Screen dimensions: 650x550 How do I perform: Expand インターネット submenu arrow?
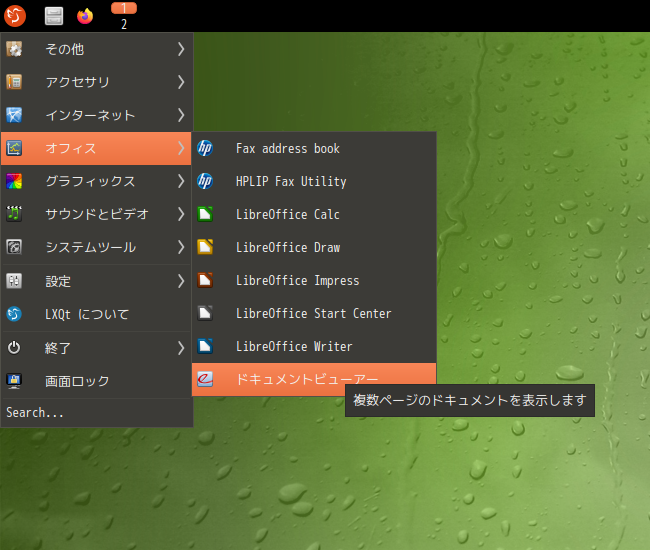click(x=181, y=115)
